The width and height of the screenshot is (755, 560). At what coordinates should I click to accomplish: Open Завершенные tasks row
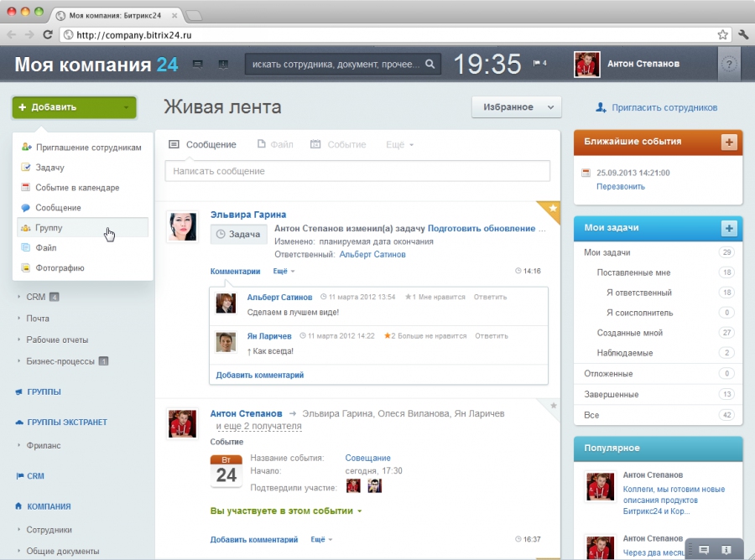(659, 395)
